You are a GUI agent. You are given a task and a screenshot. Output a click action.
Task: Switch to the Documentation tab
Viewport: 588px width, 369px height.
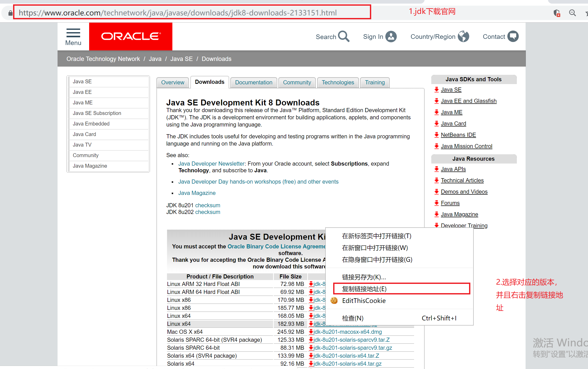[x=254, y=83]
